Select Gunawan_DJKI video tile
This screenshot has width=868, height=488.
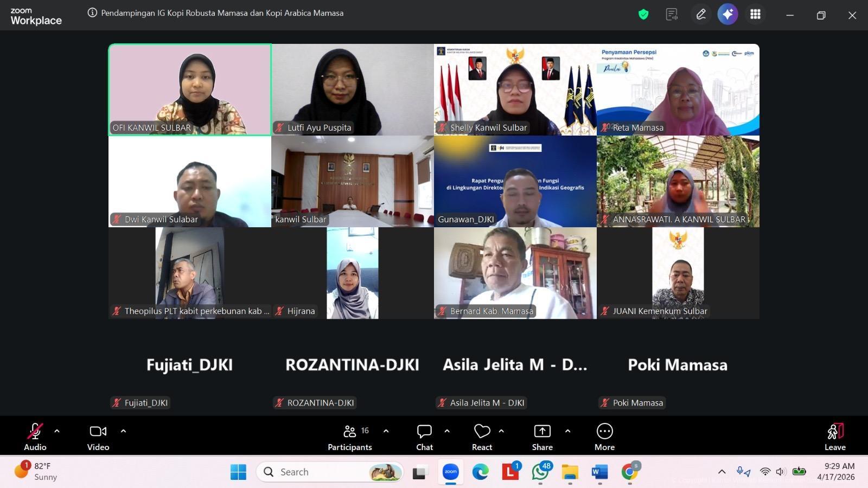pyautogui.click(x=515, y=181)
